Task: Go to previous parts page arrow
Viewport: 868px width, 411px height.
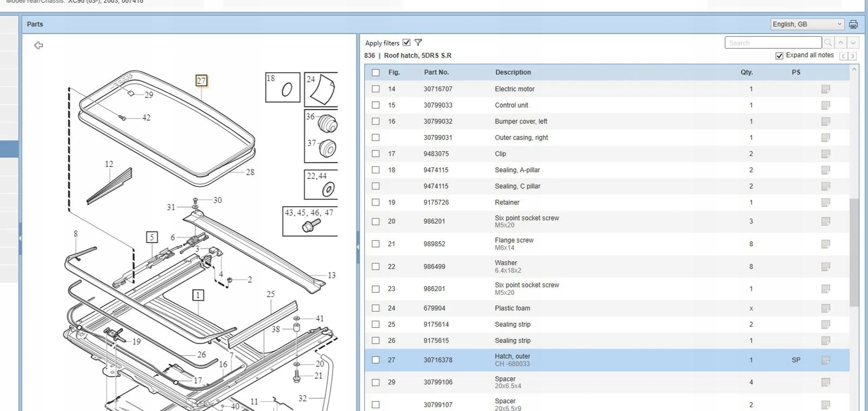Action: pos(843,56)
